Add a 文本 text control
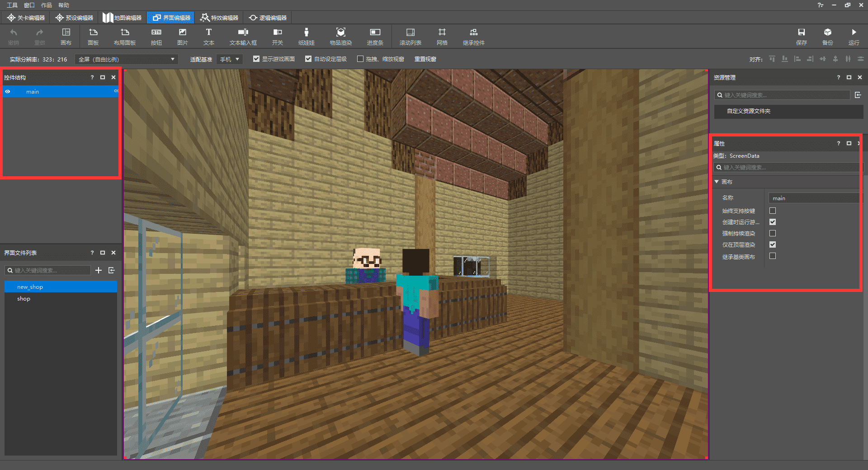The image size is (868, 470). 209,36
